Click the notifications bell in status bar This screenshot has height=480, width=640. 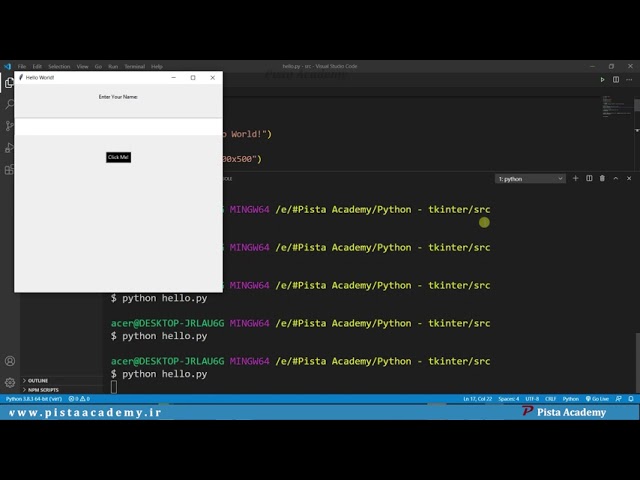pyautogui.click(x=631, y=399)
